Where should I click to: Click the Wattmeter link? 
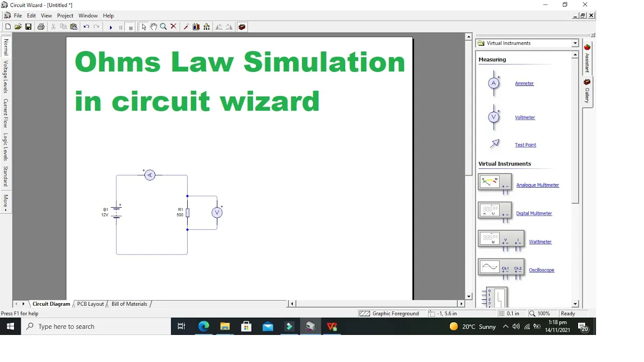[x=540, y=242]
